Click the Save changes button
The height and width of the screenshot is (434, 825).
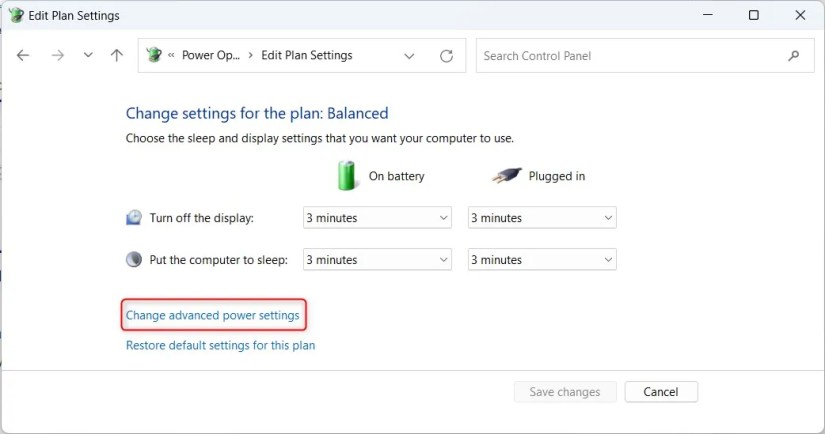pyautogui.click(x=565, y=392)
